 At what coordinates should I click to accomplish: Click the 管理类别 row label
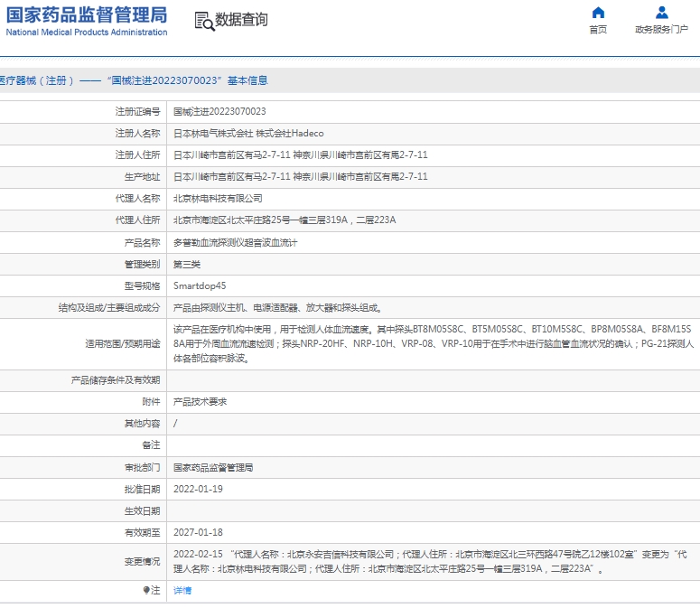coord(142,265)
